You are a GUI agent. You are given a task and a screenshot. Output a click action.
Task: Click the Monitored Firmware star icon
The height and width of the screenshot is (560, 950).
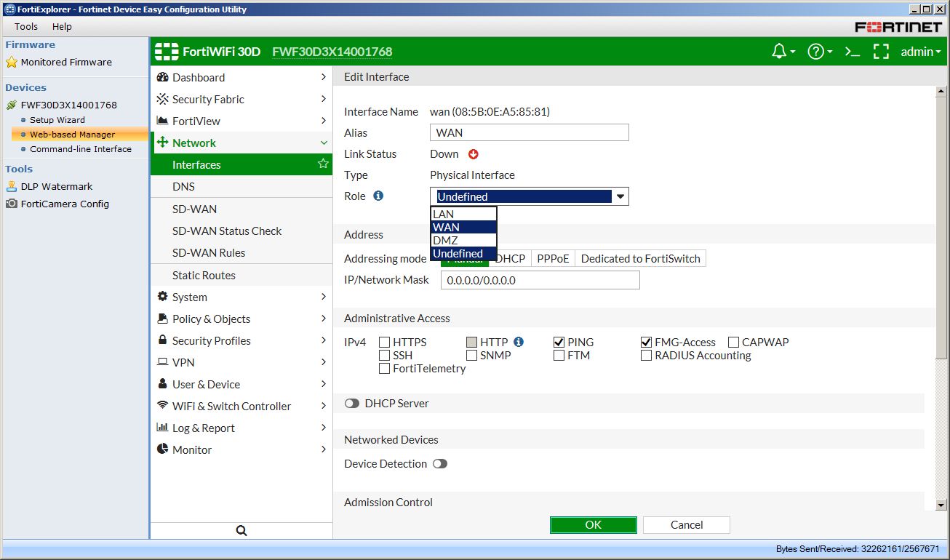tap(12, 63)
